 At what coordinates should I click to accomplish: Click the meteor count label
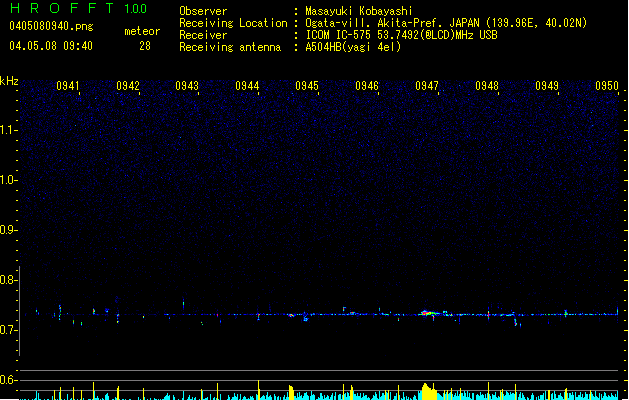[x=142, y=31]
